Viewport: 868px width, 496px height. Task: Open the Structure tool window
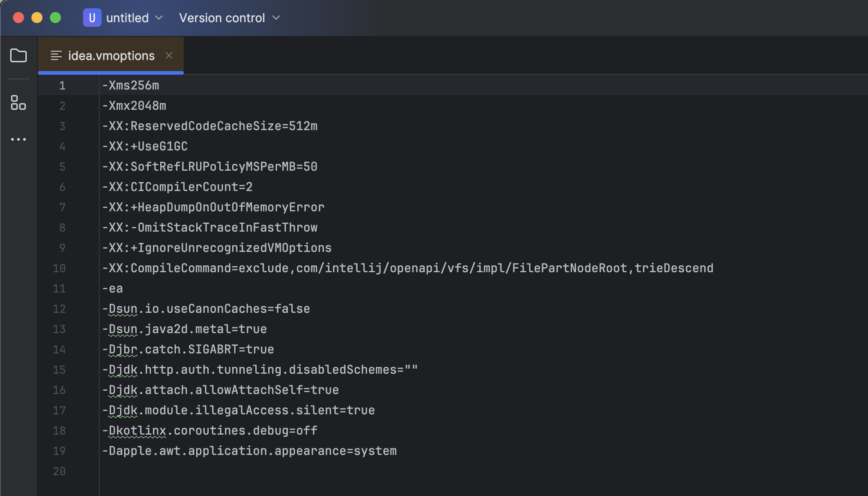pos(18,102)
